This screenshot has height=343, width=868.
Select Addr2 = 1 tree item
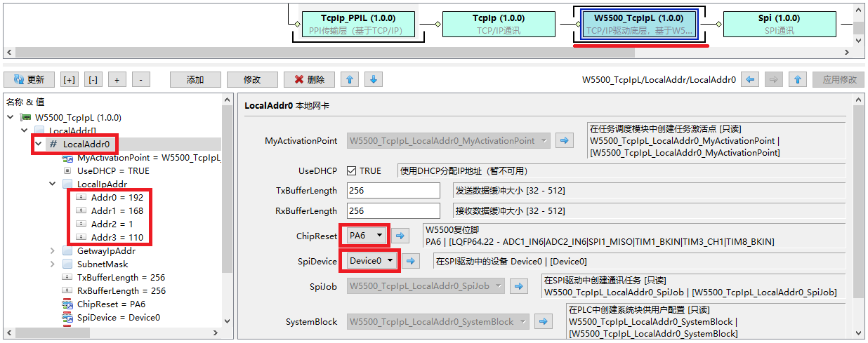[114, 224]
